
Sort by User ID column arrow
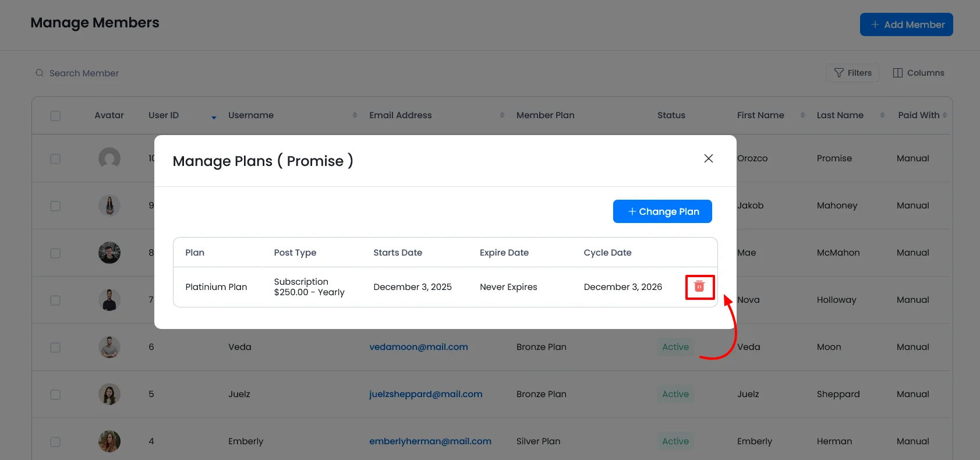point(214,117)
